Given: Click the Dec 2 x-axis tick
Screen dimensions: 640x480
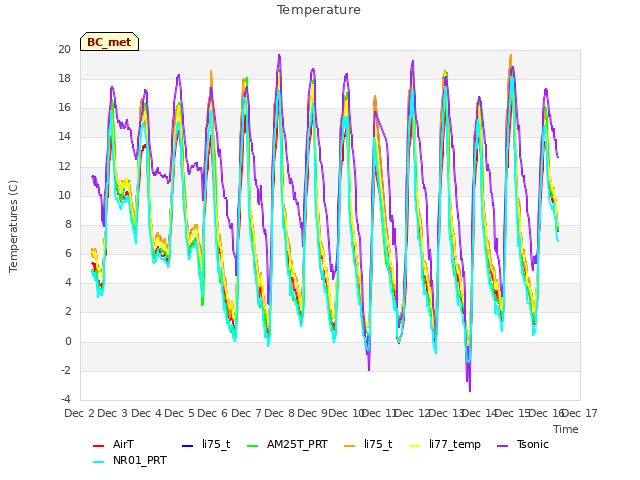Looking at the screenshot, I should (80, 413).
